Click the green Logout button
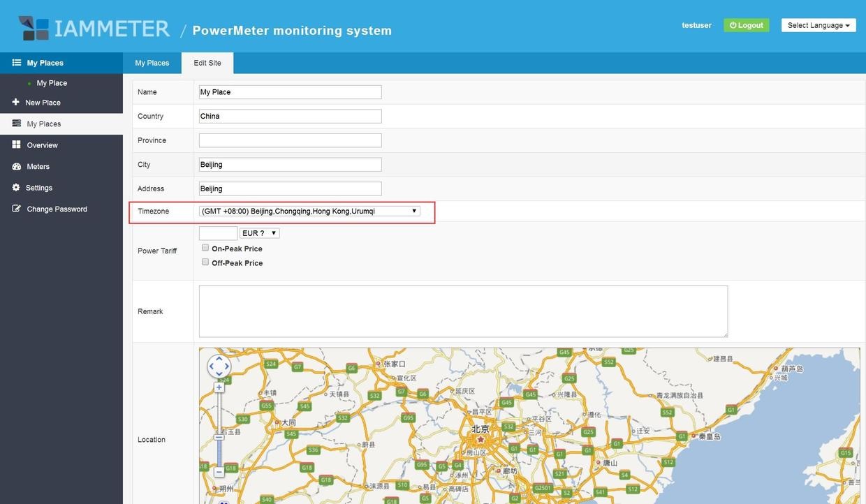Image resolution: width=866 pixels, height=504 pixels. pos(746,25)
